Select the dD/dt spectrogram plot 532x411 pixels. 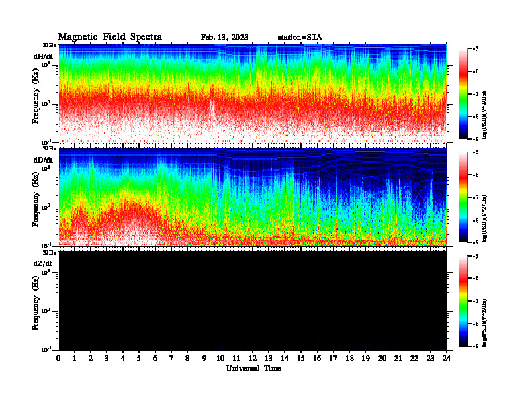click(253, 197)
